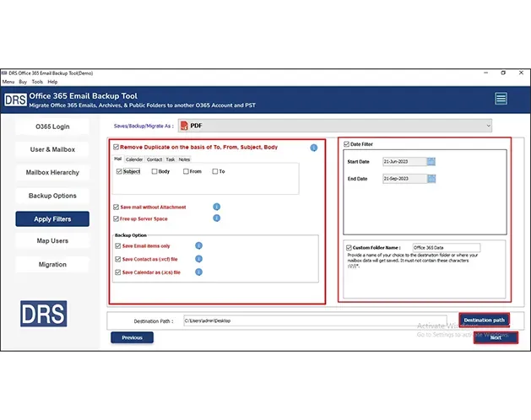The height and width of the screenshot is (420, 531).
Task: Go to O365 Login step
Action: [x=52, y=127]
